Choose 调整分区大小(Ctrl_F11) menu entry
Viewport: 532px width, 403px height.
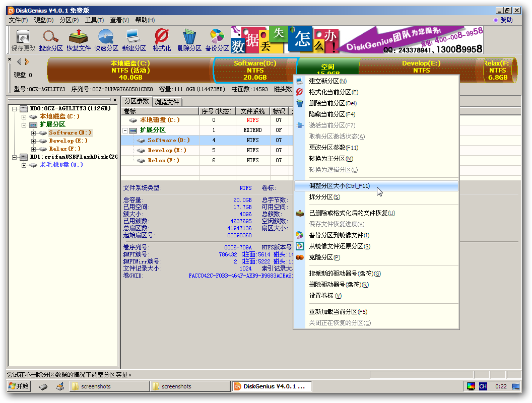click(377, 186)
